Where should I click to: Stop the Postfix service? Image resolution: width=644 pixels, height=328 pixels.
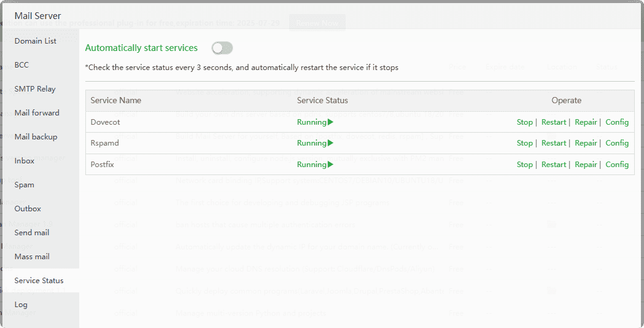point(524,165)
